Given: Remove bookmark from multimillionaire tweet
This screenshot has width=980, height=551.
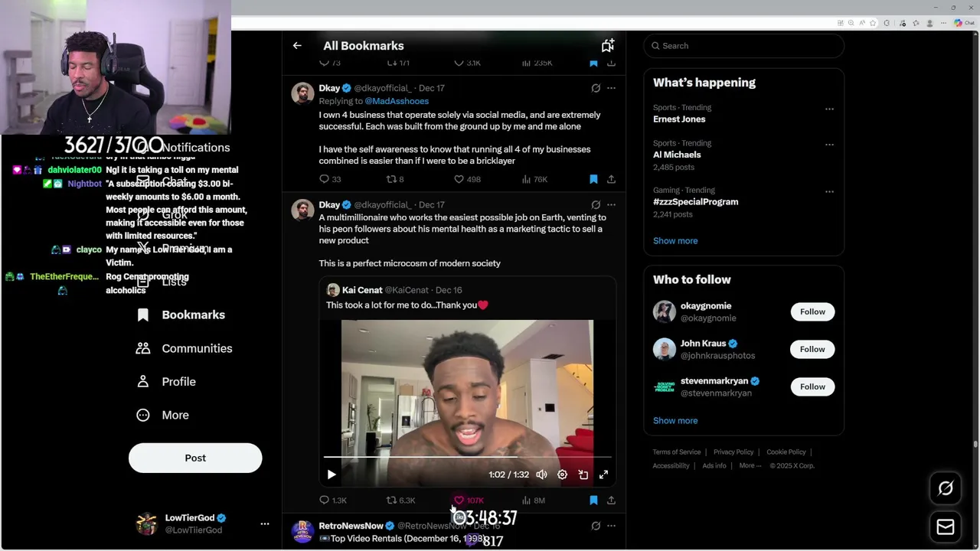Looking at the screenshot, I should 593,500.
